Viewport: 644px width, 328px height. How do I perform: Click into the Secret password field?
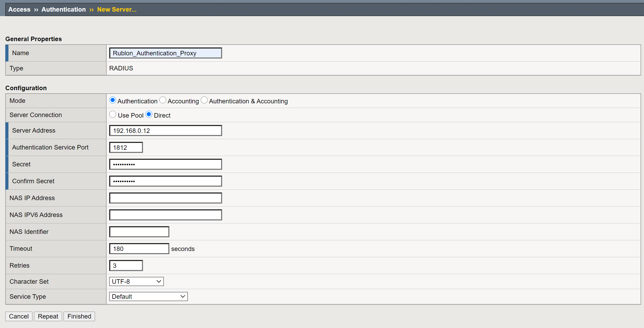[165, 164]
